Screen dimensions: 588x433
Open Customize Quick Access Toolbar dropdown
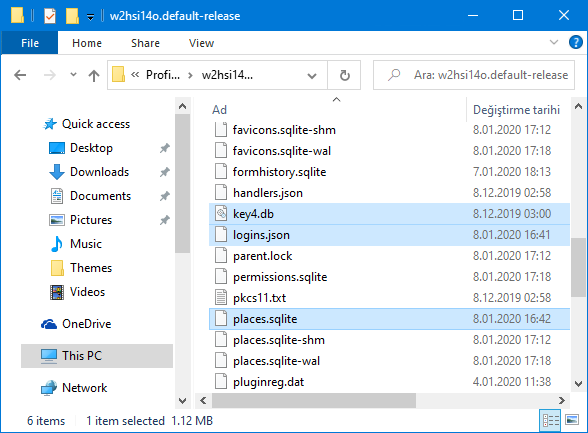click(x=90, y=17)
